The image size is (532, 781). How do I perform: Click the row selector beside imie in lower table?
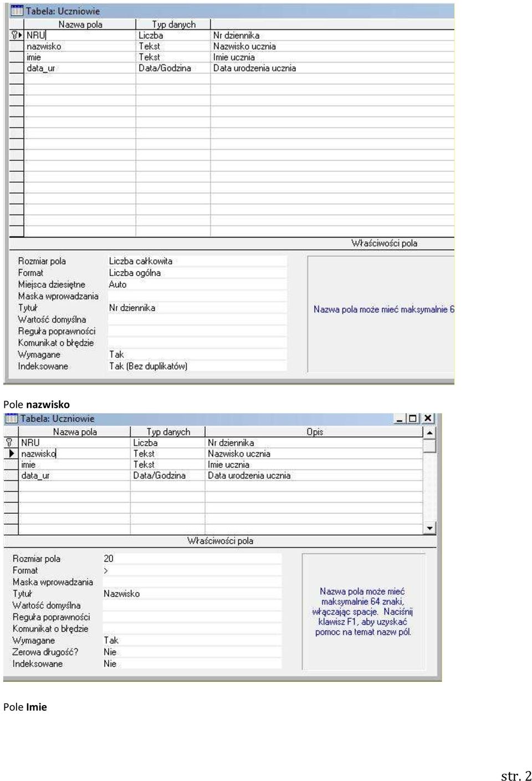tap(11, 464)
